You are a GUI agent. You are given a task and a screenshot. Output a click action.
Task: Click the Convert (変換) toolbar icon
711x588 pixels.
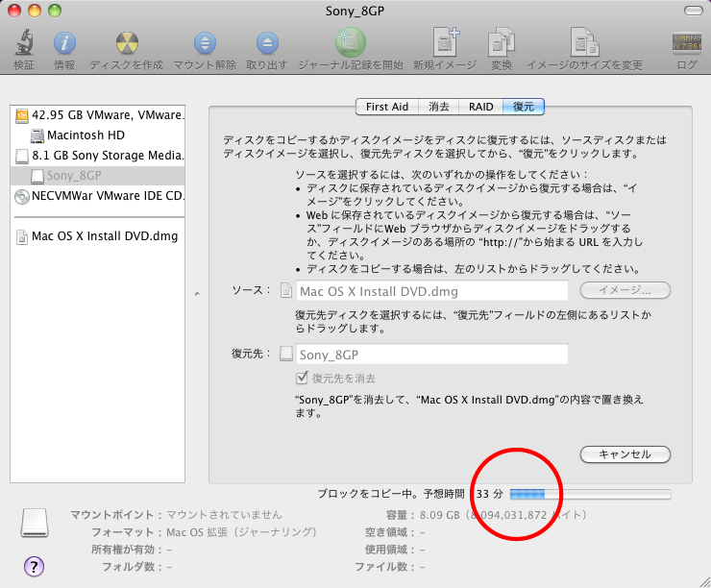click(502, 42)
